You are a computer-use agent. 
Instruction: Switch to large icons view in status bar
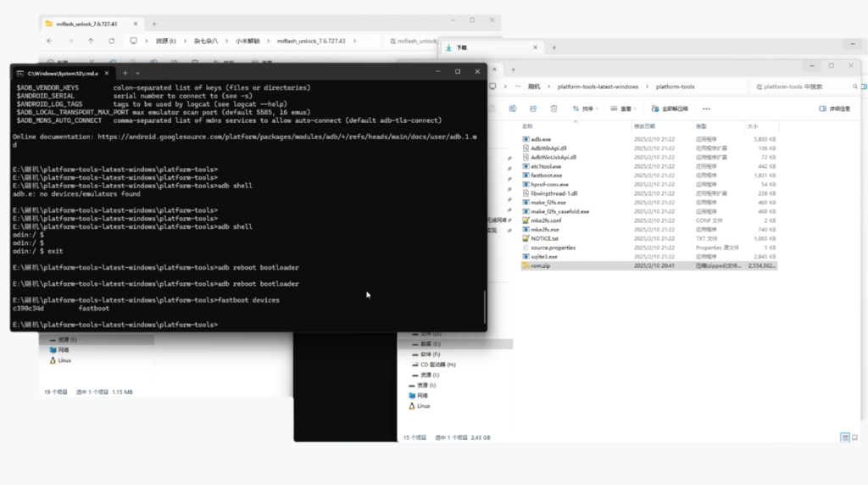click(855, 437)
